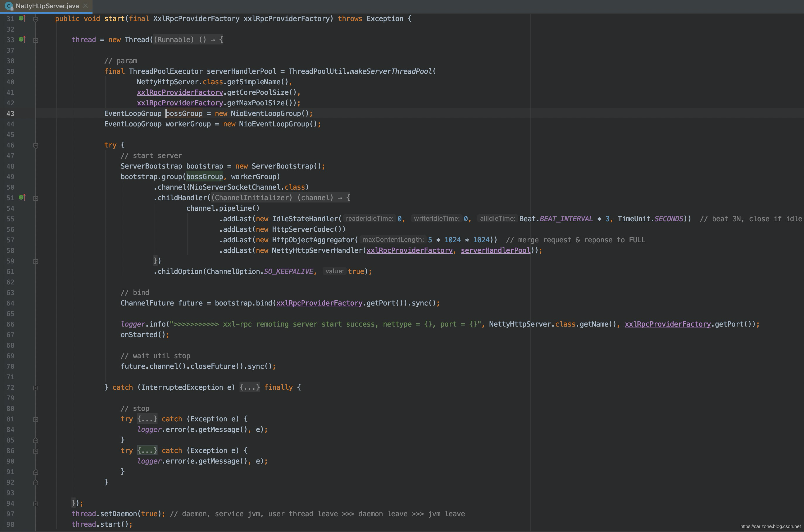804x532 pixels.
Task: Click the finally keyword on line 72
Action: (x=278, y=387)
